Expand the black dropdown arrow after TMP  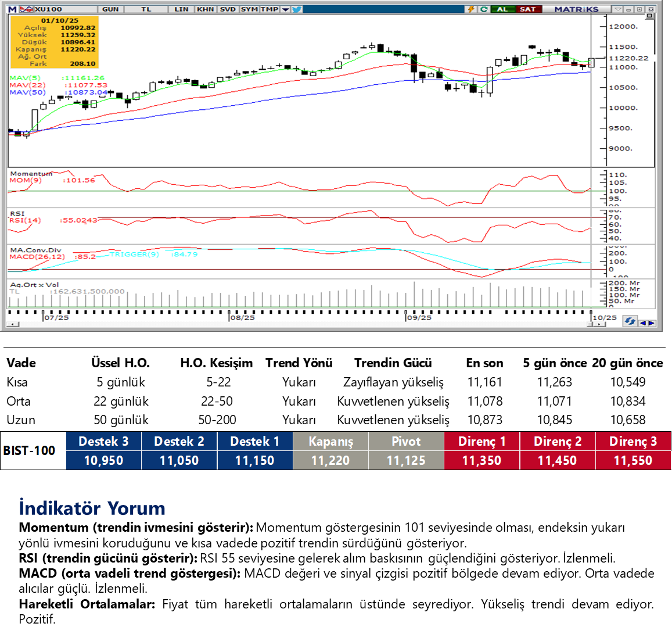click(285, 9)
